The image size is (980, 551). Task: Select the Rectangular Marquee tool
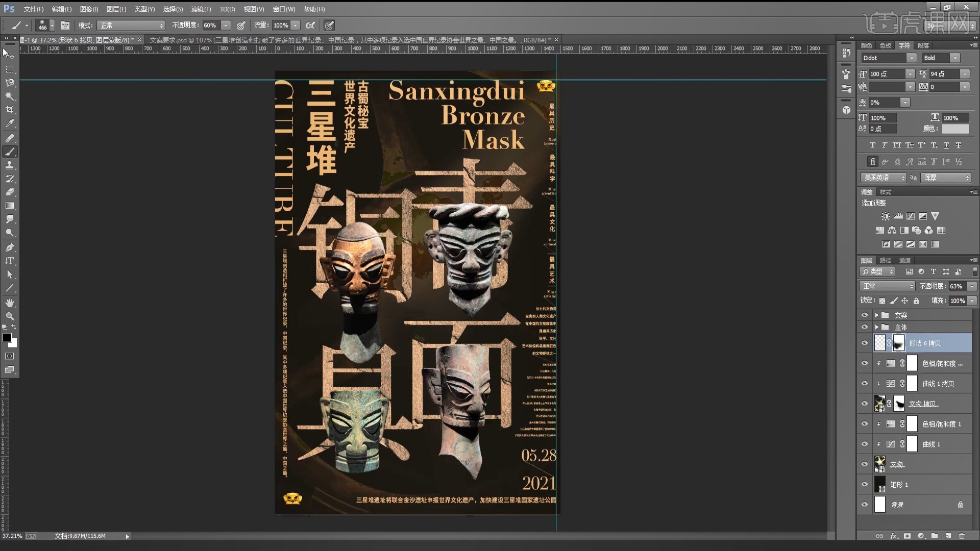(9, 68)
